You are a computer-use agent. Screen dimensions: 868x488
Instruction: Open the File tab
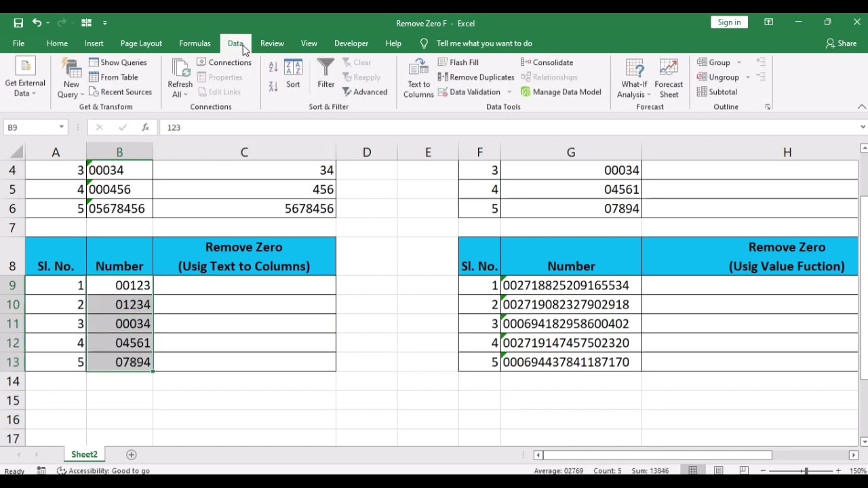click(18, 43)
